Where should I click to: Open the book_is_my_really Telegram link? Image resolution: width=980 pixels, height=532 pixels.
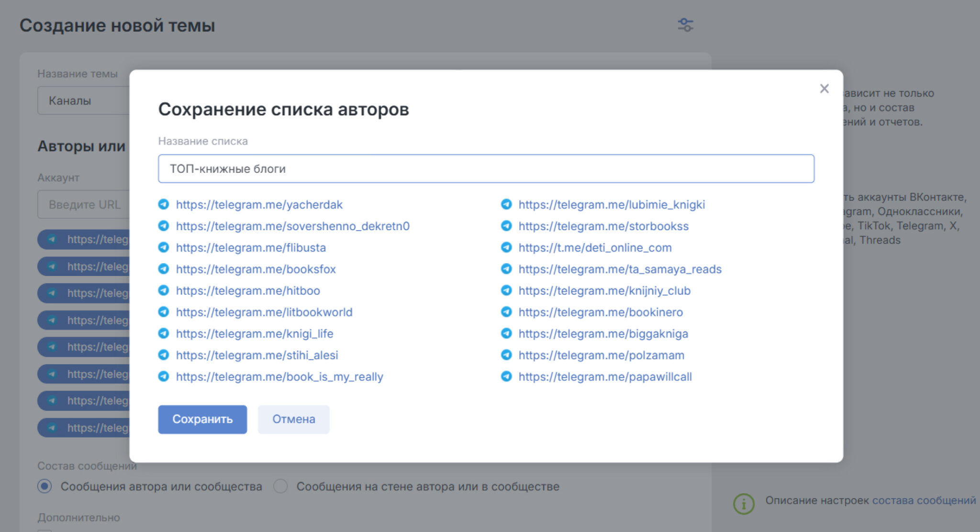coord(279,377)
